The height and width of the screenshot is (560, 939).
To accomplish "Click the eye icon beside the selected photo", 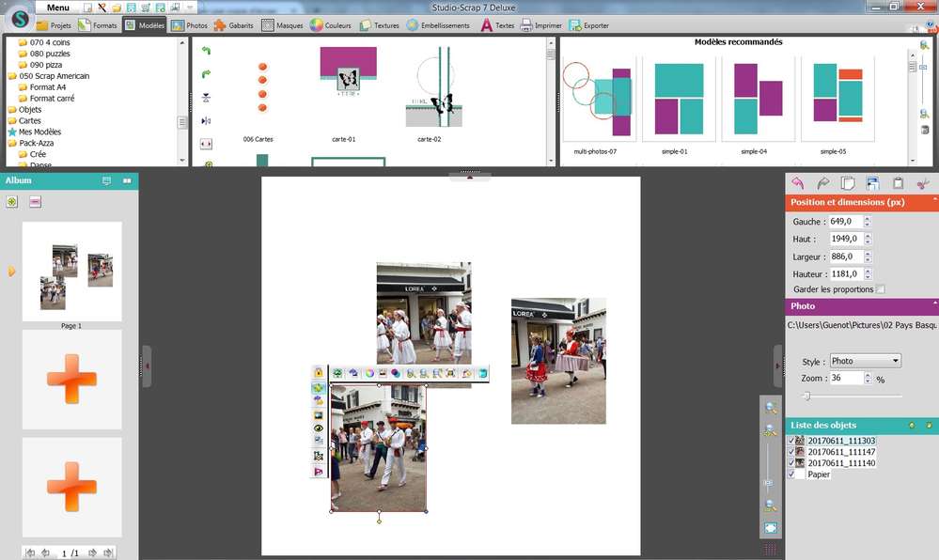I will coord(319,428).
